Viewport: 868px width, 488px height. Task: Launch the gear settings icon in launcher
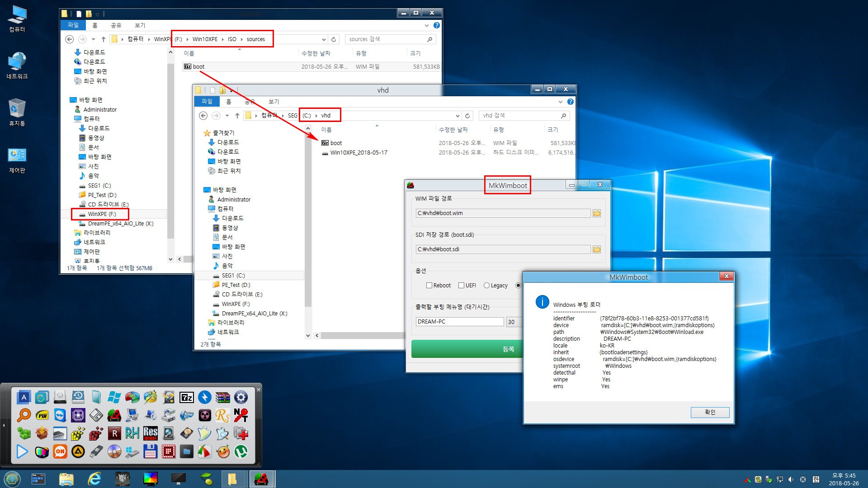(x=241, y=397)
